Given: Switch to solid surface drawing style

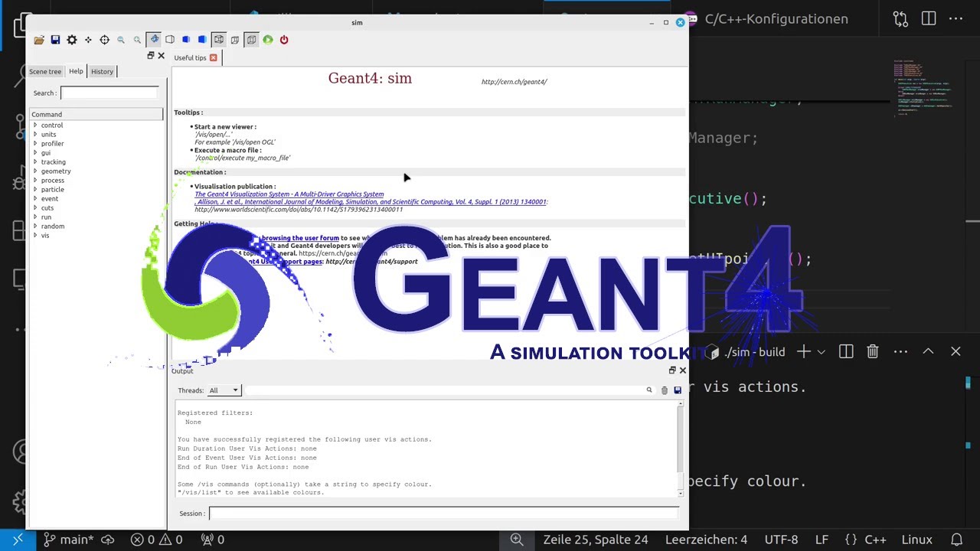Looking at the screenshot, I should coord(202,40).
